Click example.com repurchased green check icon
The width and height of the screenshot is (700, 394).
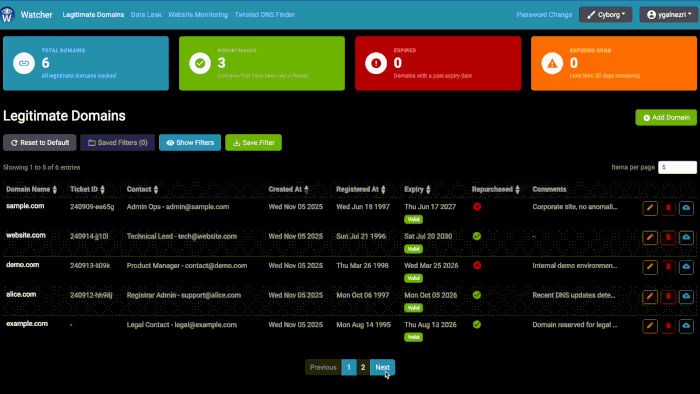pos(477,324)
